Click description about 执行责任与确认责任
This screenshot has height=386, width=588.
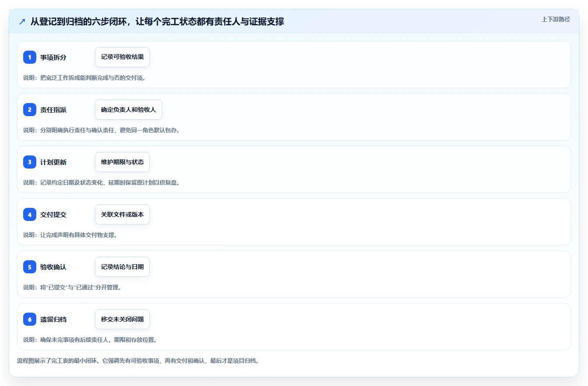pos(101,130)
